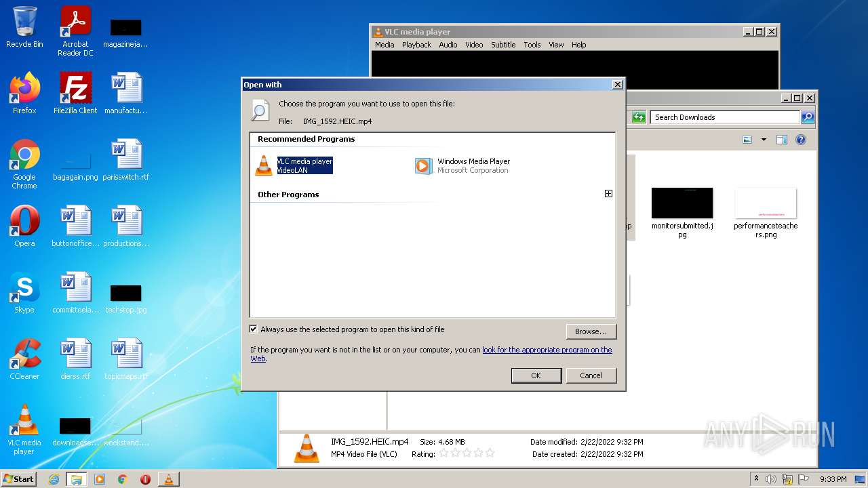Select topicmaps.rtf desktop file
Screen dimensions: 868x488
pyautogui.click(x=126, y=359)
